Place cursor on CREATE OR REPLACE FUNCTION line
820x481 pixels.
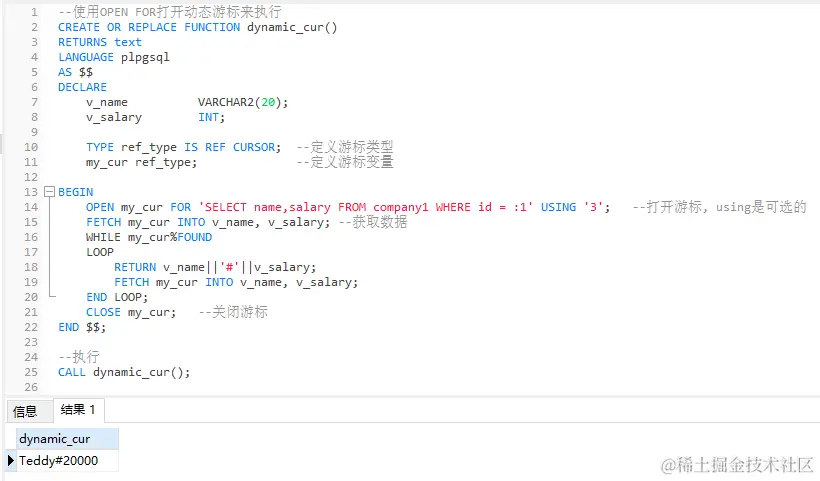198,27
